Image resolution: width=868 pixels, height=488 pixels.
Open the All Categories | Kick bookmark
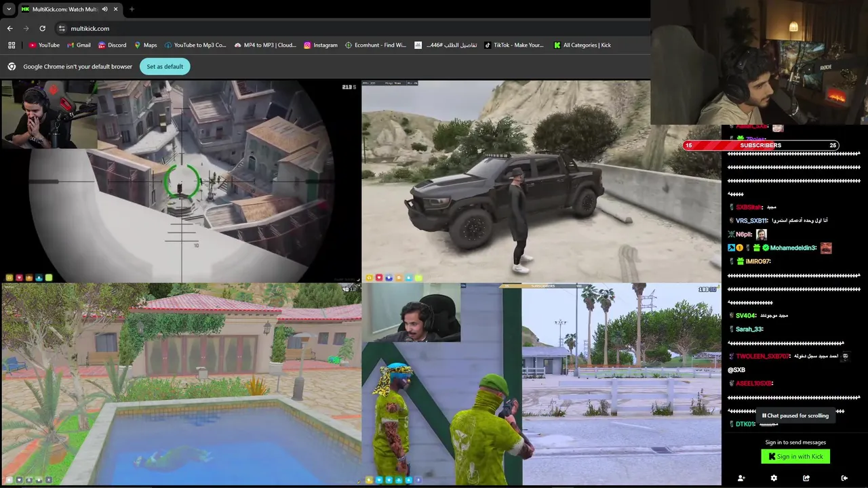[x=582, y=45]
